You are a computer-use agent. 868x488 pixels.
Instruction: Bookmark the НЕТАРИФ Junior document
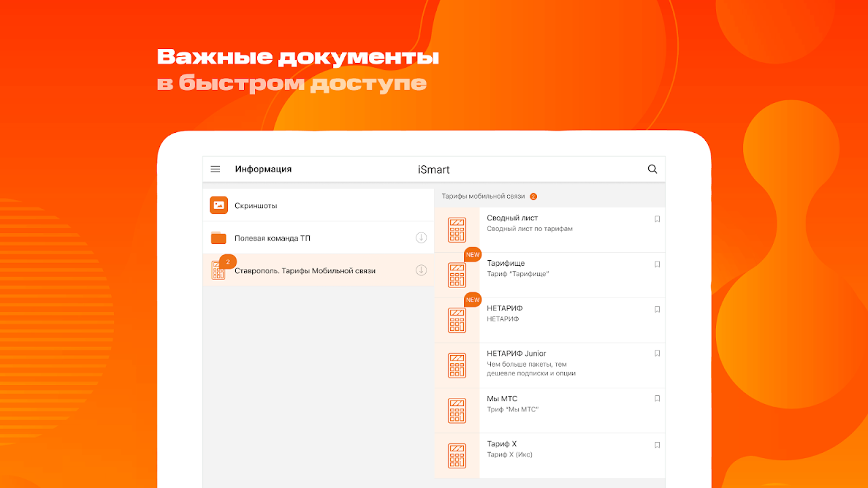[x=657, y=354]
